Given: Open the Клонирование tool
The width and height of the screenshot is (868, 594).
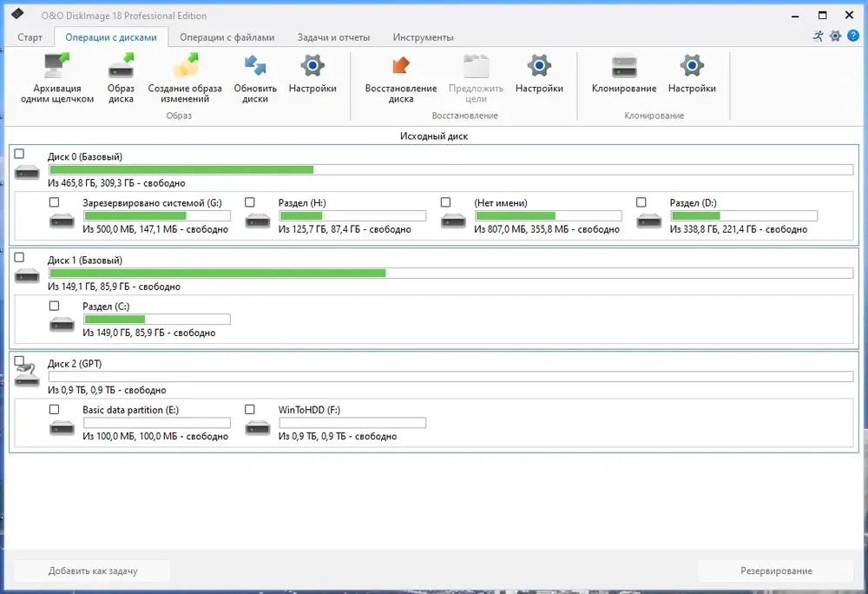Looking at the screenshot, I should tap(624, 73).
